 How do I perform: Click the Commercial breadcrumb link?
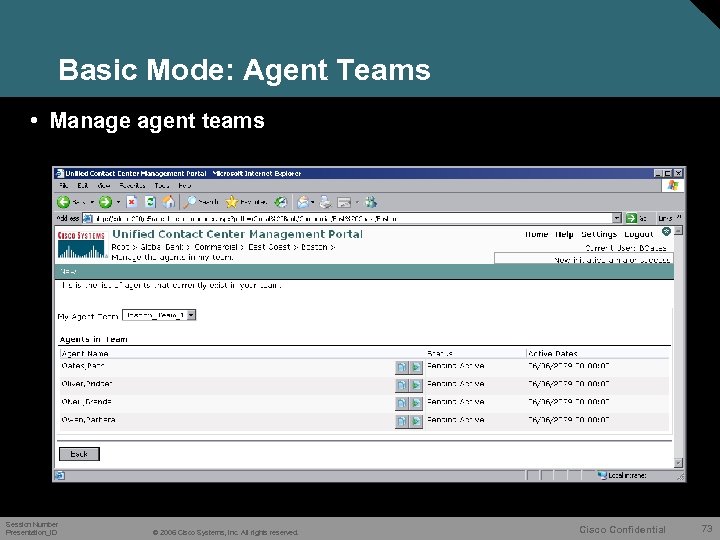click(x=216, y=247)
